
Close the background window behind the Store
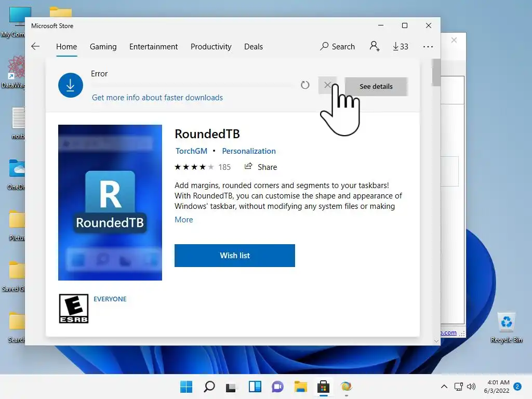coord(454,40)
